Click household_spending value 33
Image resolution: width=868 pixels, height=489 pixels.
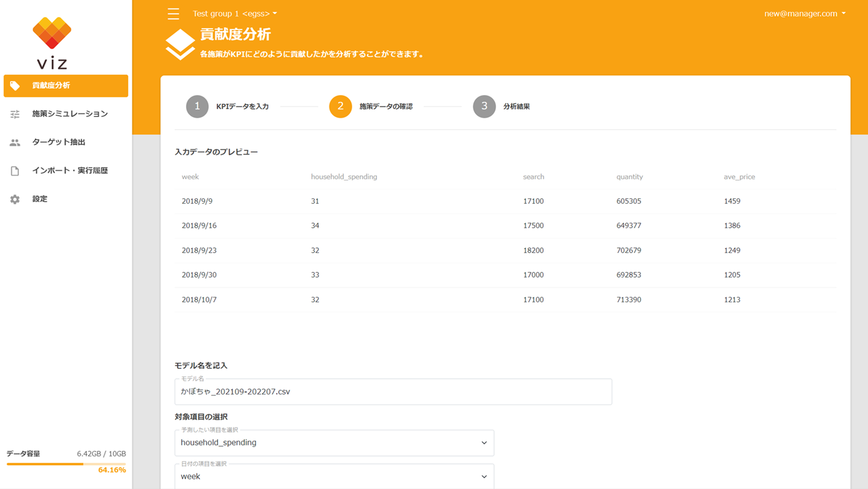pos(315,275)
